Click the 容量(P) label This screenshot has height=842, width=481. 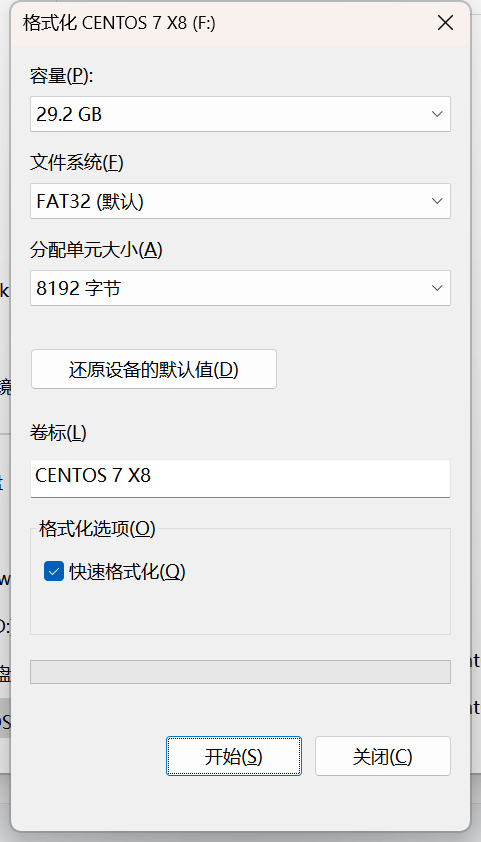click(x=62, y=76)
